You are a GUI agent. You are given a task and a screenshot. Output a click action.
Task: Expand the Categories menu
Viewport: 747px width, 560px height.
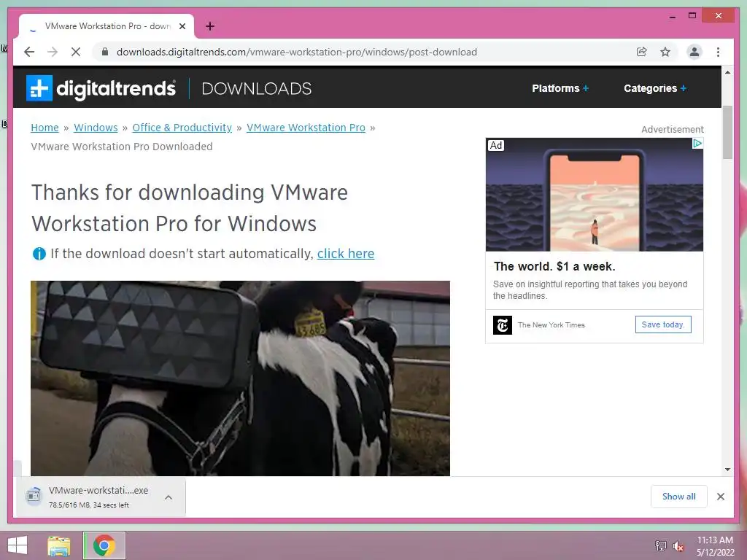pyautogui.click(x=655, y=88)
